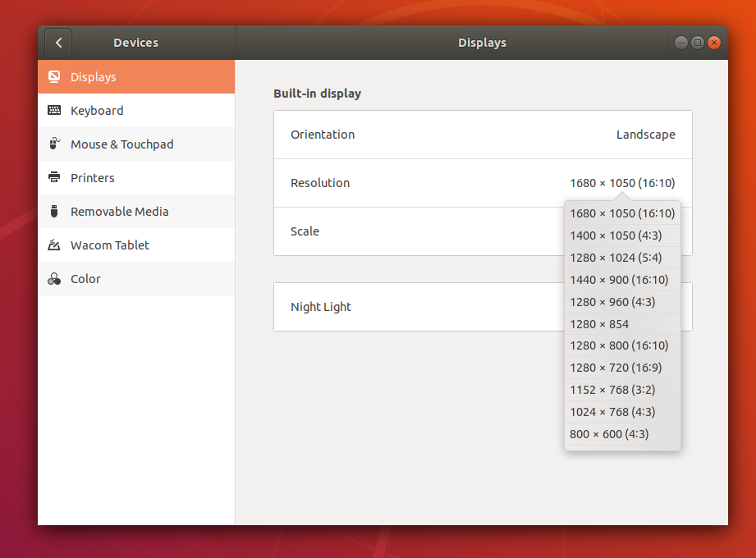Select 1280 × 854 resolution
The image size is (756, 558).
[x=622, y=324]
